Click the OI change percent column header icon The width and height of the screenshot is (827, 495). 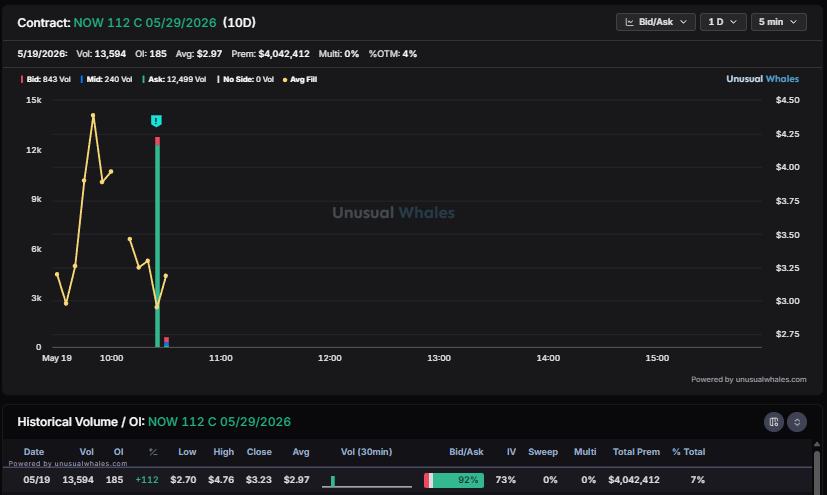point(153,452)
